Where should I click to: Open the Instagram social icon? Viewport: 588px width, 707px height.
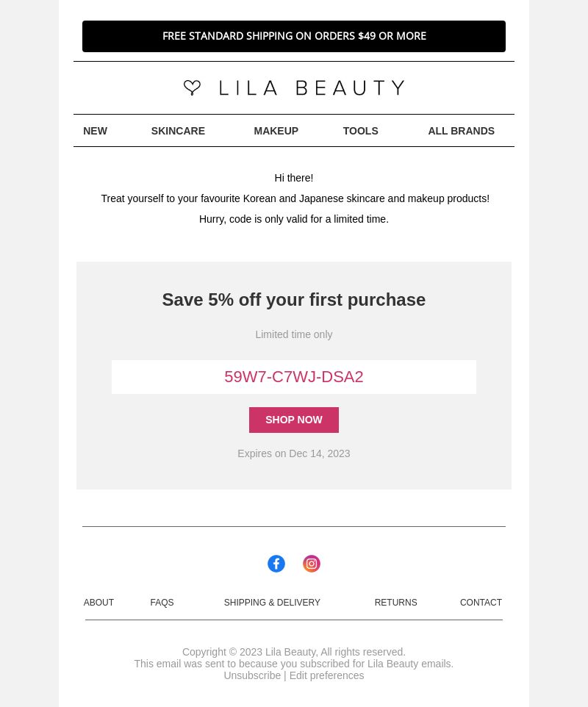pyautogui.click(x=312, y=564)
